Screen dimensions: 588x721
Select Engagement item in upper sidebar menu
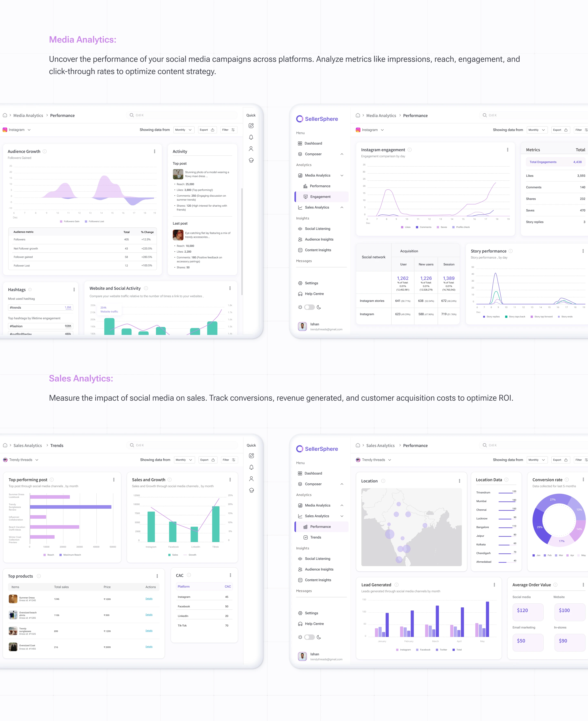click(320, 197)
